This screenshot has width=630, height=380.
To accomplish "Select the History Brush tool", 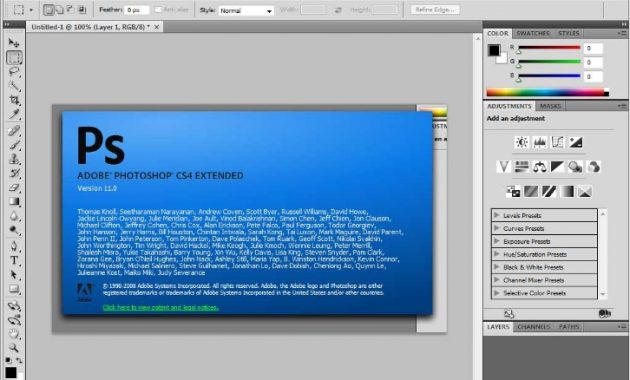I will click(14, 173).
